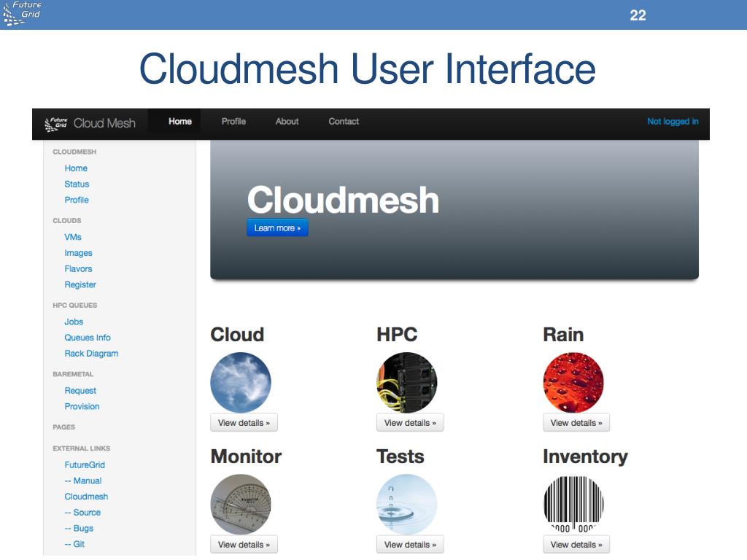Open Profile in the sidebar list

coord(77,200)
